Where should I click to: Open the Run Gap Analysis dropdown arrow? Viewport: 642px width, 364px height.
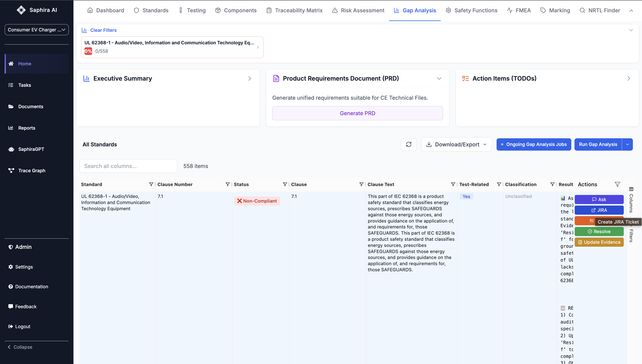coord(628,144)
